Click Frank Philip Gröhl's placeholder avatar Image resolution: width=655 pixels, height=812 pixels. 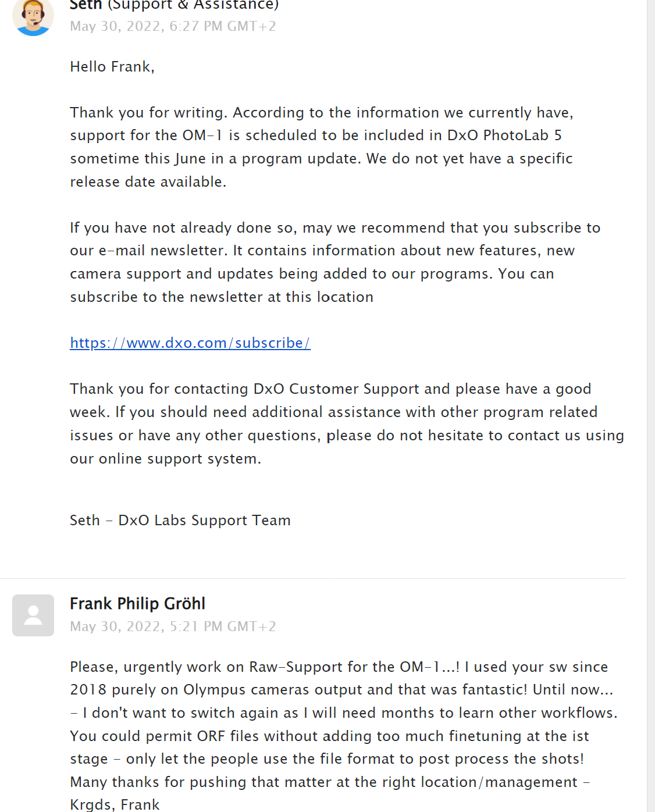coord(33,615)
